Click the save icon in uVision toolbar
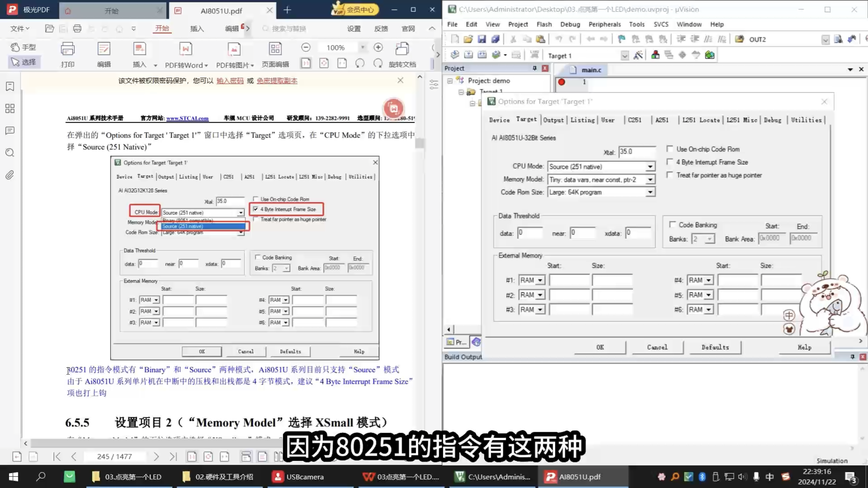 [x=482, y=39]
